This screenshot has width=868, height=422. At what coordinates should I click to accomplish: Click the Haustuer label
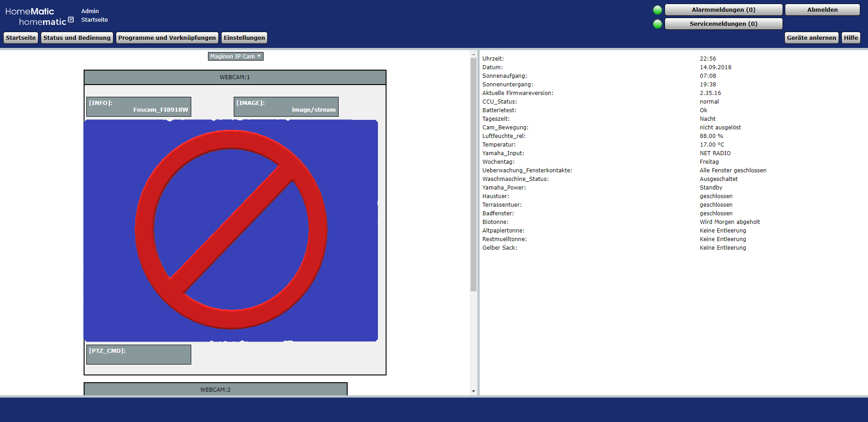pyautogui.click(x=495, y=196)
